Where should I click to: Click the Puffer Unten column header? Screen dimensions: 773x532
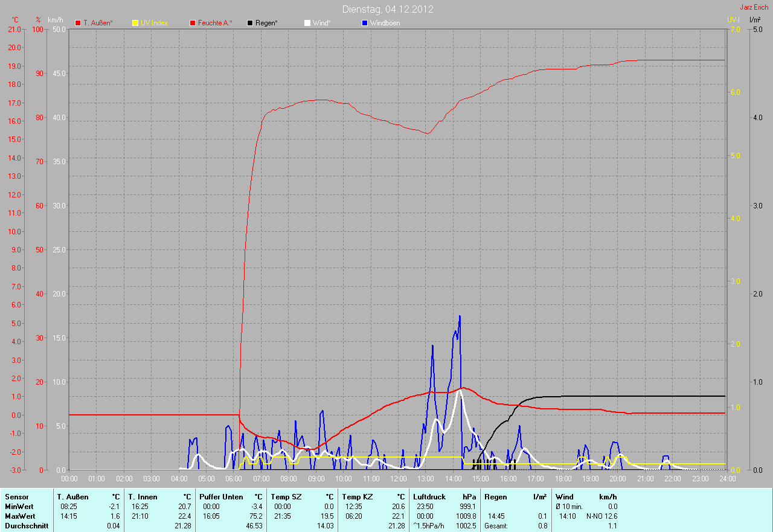click(221, 496)
